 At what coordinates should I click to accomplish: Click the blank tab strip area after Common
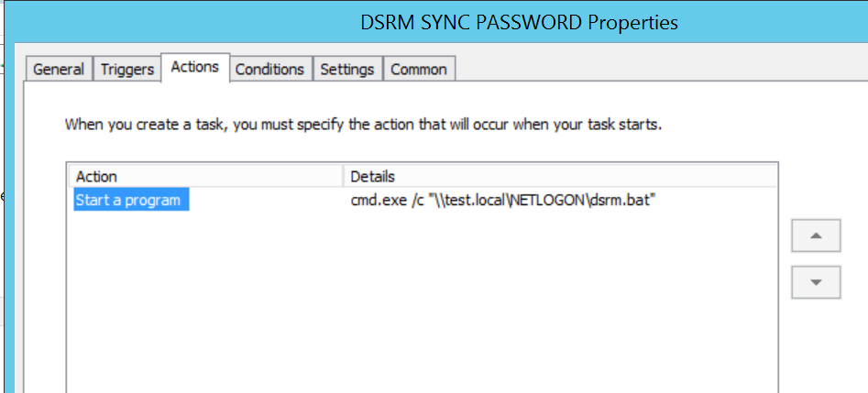[x=660, y=70]
